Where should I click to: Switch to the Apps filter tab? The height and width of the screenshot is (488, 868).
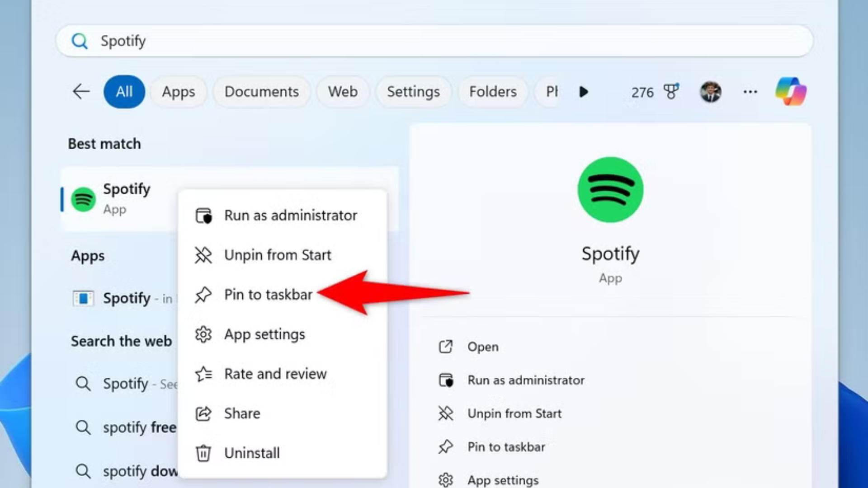click(x=179, y=92)
